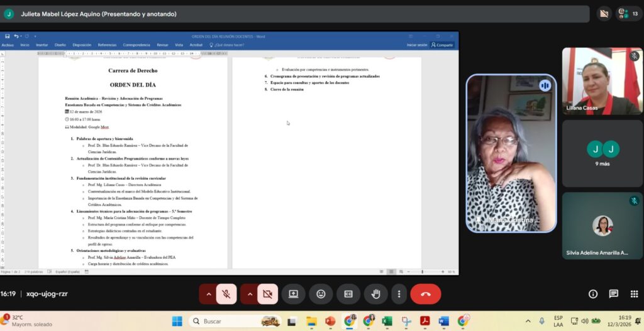Open Word from the Windows taskbar
Image resolution: width=644 pixels, height=331 pixels.
[x=443, y=321]
